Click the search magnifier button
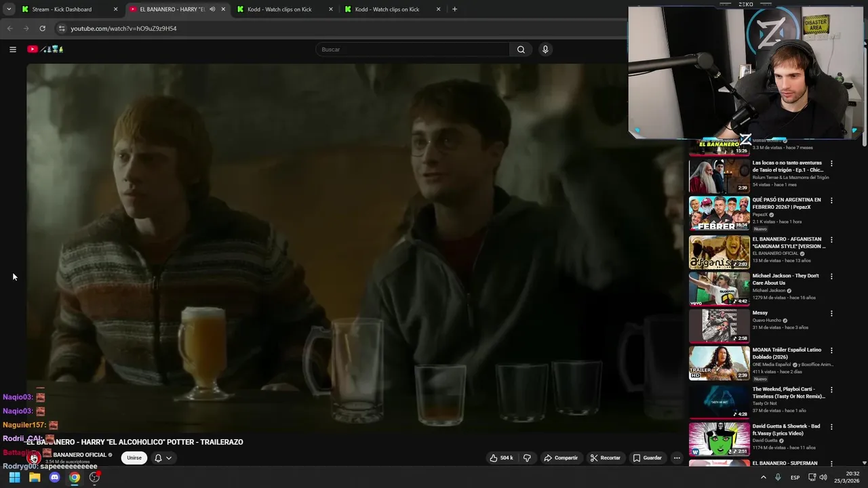 tap(521, 49)
